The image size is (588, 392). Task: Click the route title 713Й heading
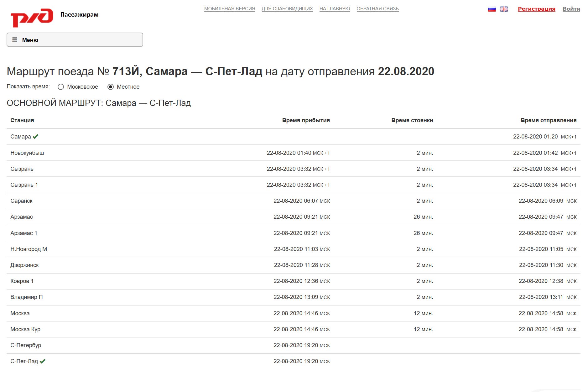221,71
